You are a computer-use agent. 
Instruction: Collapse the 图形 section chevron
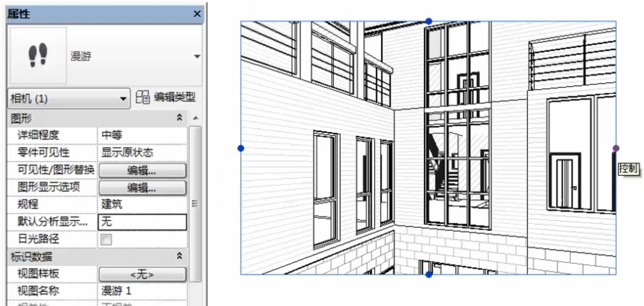[179, 118]
